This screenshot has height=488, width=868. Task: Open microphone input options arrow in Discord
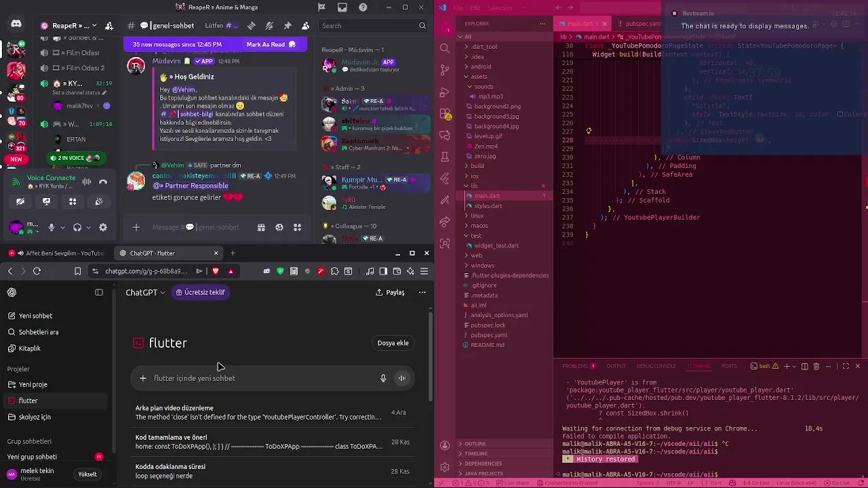(62, 228)
